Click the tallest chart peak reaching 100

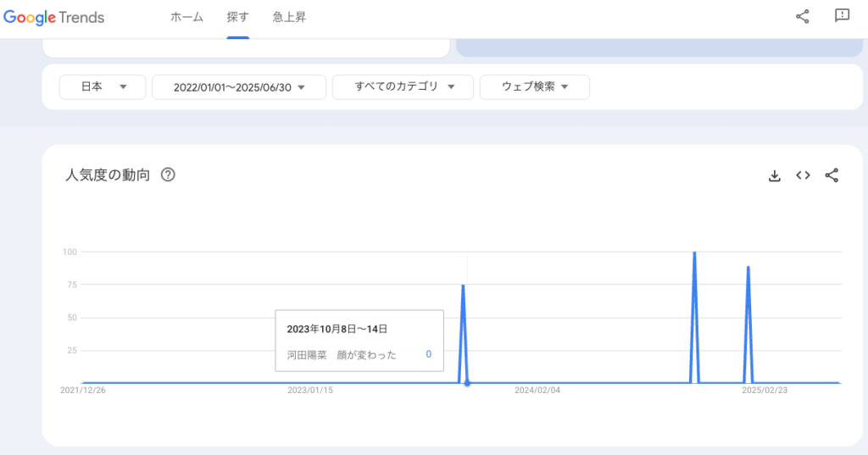[694, 253]
